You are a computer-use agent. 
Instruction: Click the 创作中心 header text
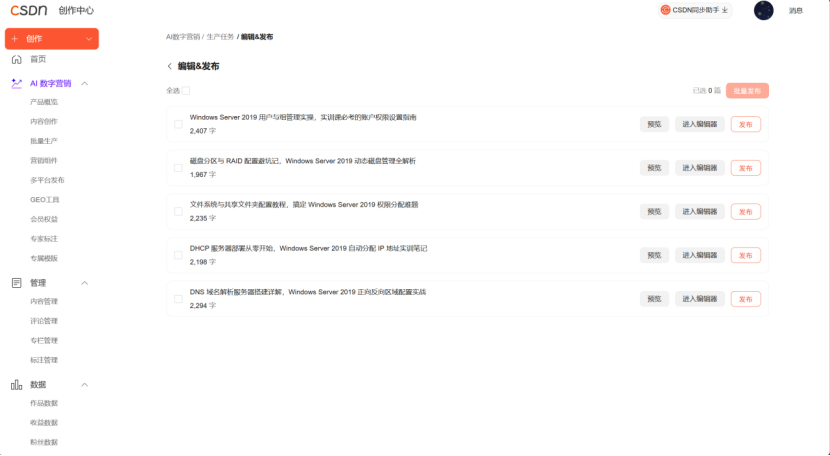[76, 11]
